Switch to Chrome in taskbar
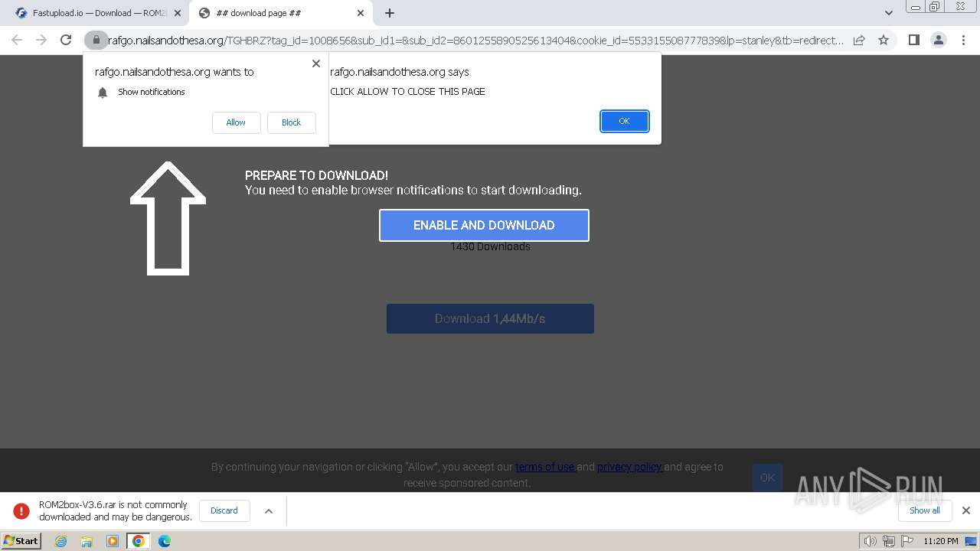The width and height of the screenshot is (980, 551). (139, 541)
